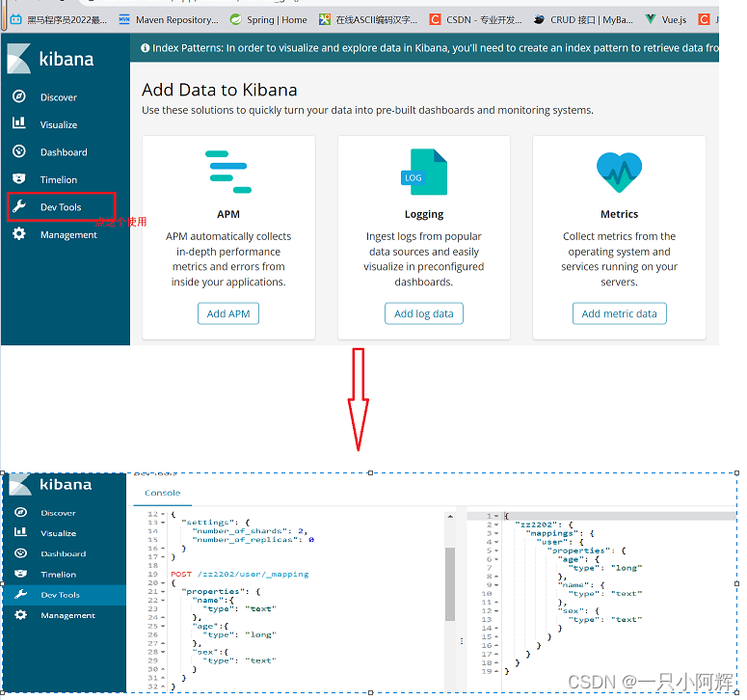The height and width of the screenshot is (700, 747).
Task: Open the 黑马程序员2022 bookmark
Action: click(59, 19)
